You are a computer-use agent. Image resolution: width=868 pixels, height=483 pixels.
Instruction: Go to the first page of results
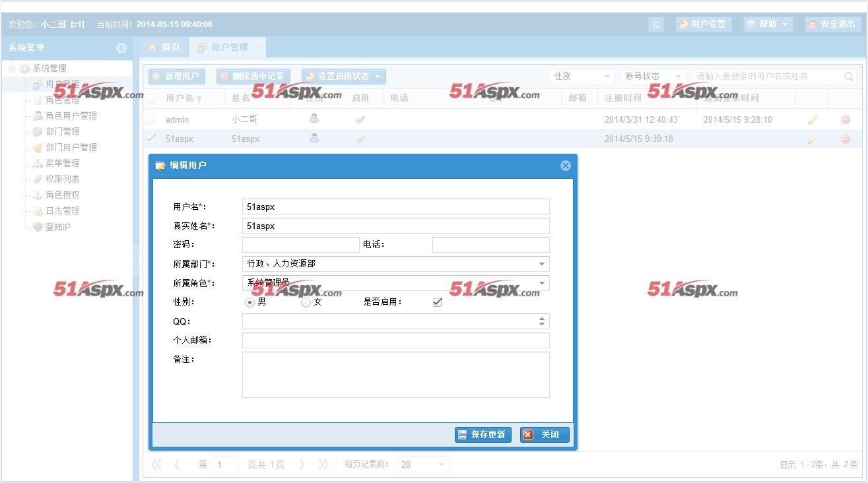[156, 465]
